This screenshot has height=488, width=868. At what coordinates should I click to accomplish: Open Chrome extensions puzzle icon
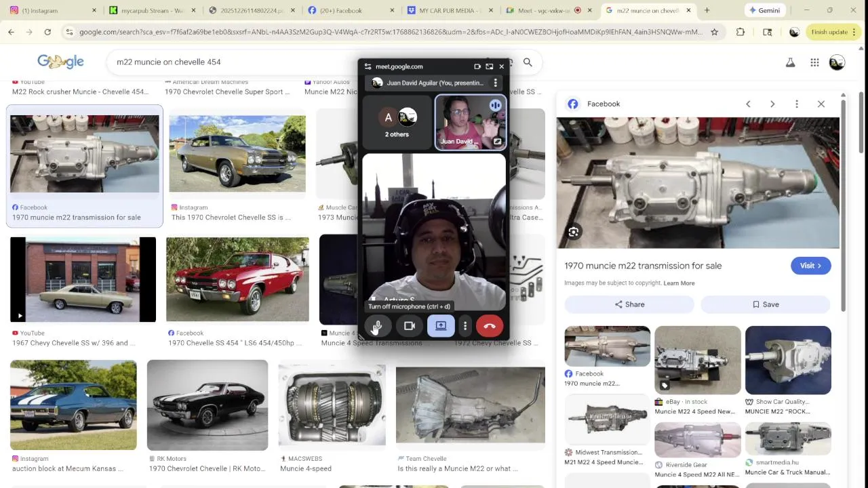point(741,32)
